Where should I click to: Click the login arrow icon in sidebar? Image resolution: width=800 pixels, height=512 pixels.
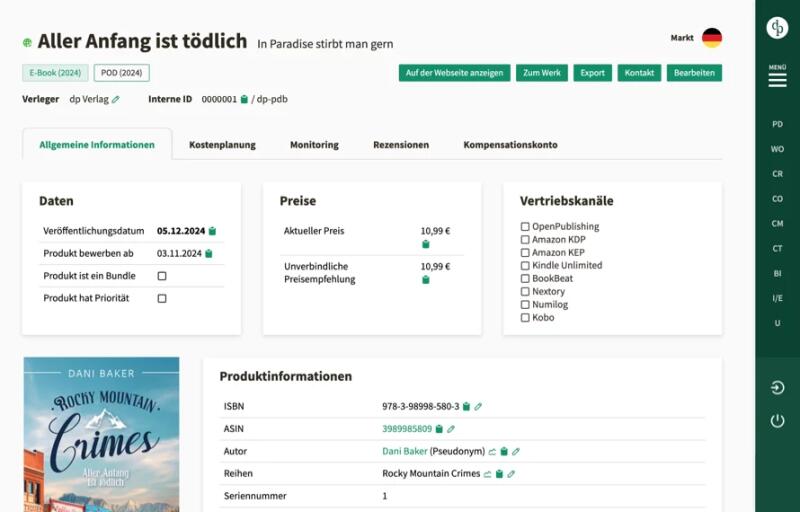[777, 388]
